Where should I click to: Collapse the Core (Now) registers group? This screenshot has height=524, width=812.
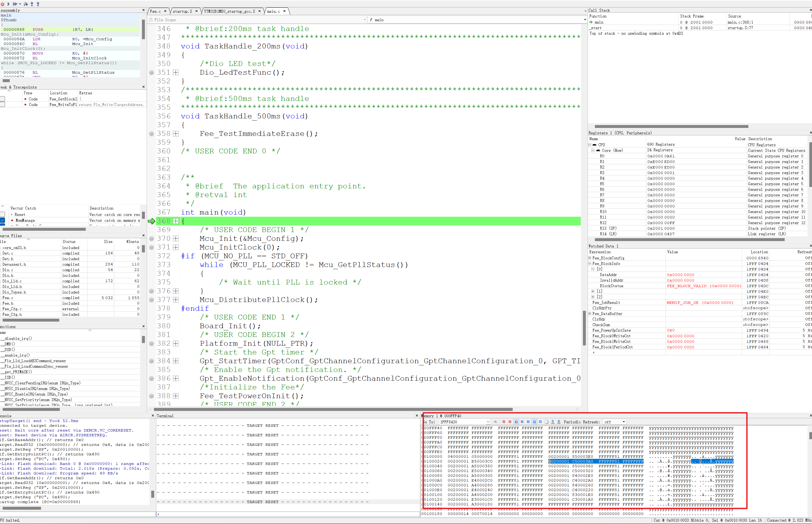tap(593, 150)
